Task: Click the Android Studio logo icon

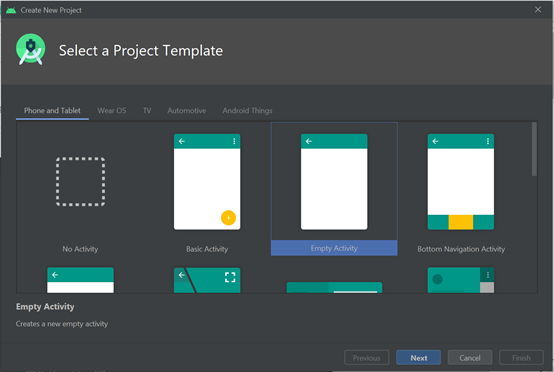Action: click(x=30, y=49)
